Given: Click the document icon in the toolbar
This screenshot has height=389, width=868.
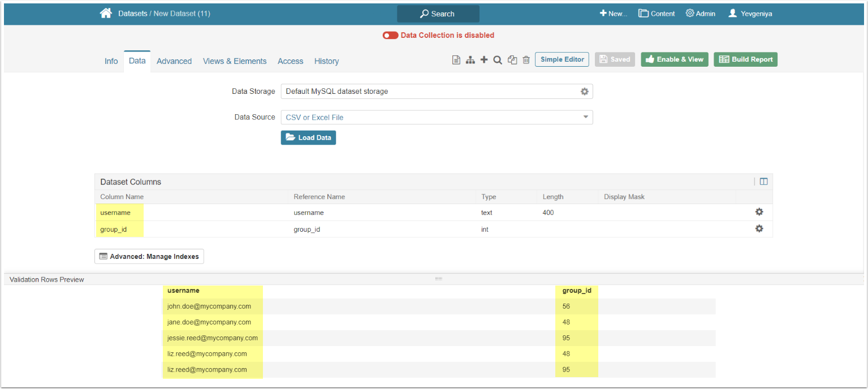Looking at the screenshot, I should point(456,60).
